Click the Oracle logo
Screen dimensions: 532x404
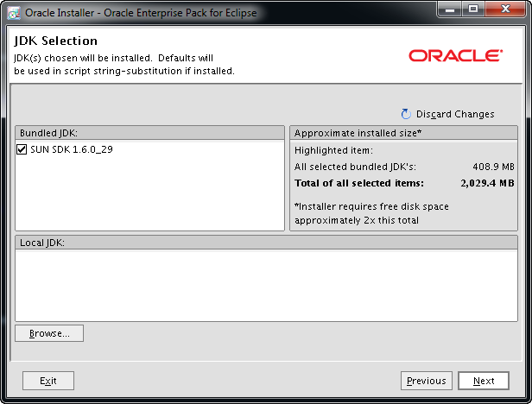[x=455, y=55]
